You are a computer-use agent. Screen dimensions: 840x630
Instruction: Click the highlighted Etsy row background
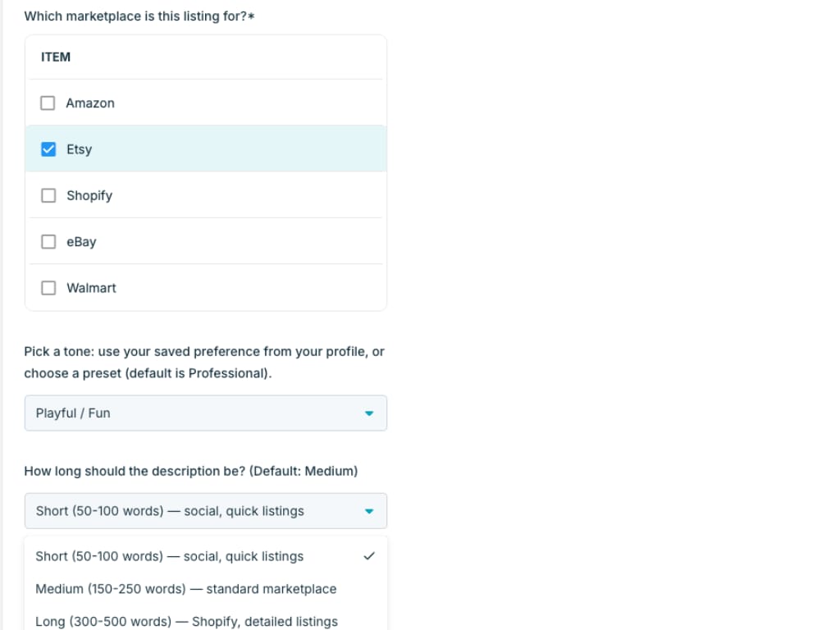pos(246,149)
